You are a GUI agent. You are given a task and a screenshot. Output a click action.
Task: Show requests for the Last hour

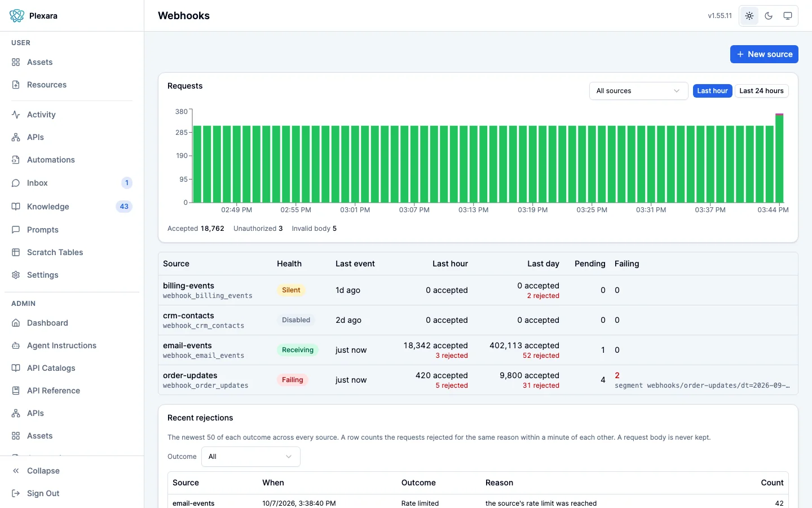coord(713,91)
